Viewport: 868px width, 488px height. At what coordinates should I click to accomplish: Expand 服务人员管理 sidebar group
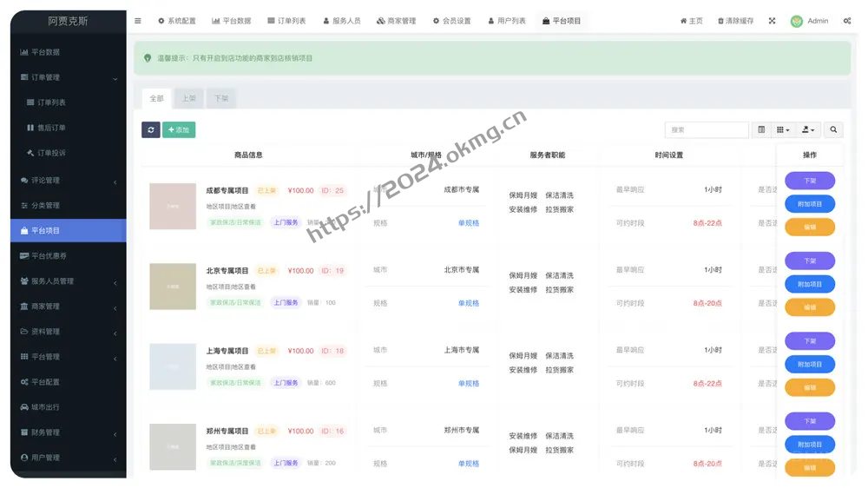pyautogui.click(x=68, y=281)
